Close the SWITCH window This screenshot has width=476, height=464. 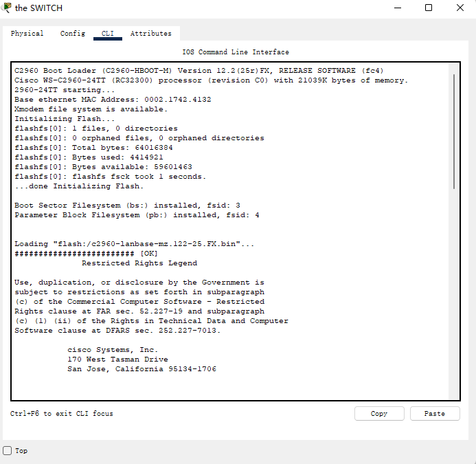tap(460, 8)
